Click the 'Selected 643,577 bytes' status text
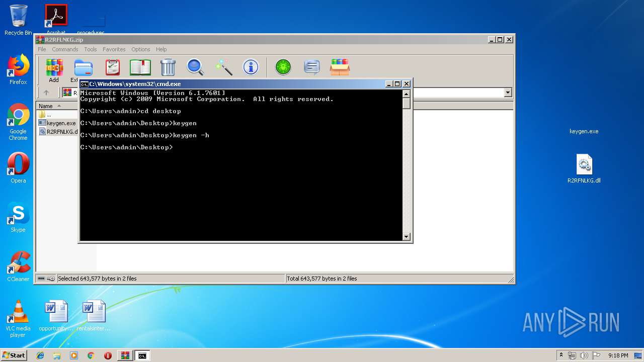The width and height of the screenshot is (644, 362). pyautogui.click(x=97, y=279)
